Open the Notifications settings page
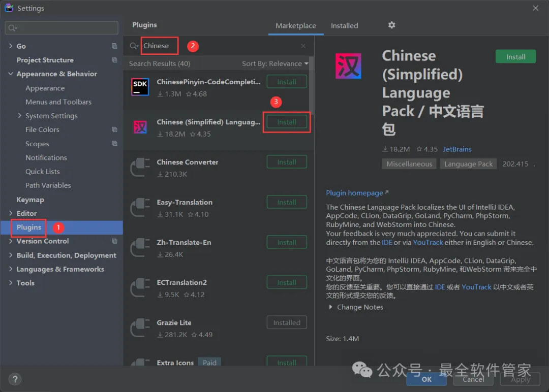 pyautogui.click(x=46, y=157)
